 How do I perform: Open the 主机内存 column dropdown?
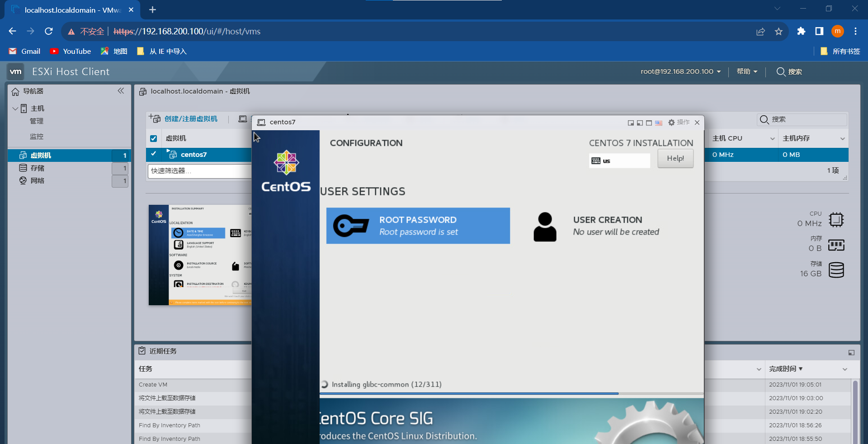(x=843, y=139)
